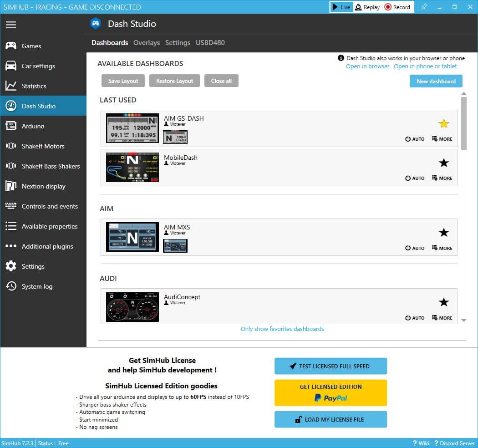Click the pin window icon

[x=424, y=7]
